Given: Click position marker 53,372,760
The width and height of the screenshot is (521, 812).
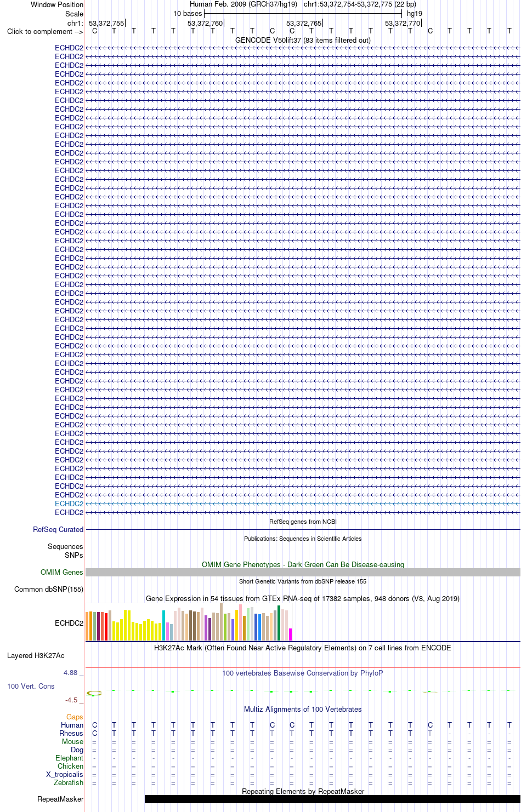Looking at the screenshot, I should click(205, 23).
